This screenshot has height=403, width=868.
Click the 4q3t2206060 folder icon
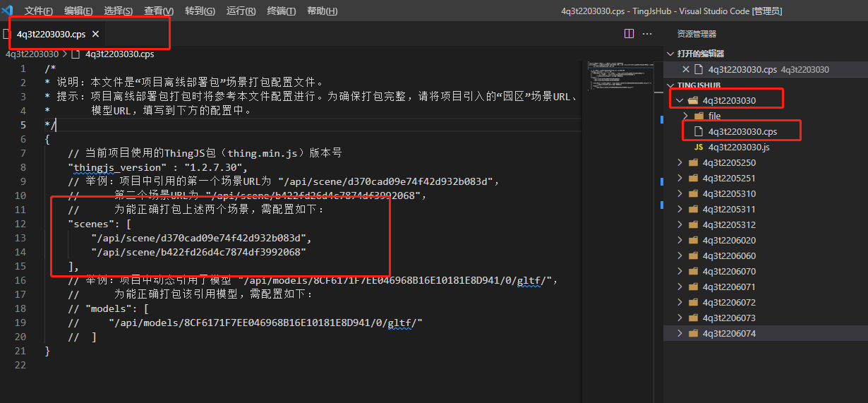694,255
